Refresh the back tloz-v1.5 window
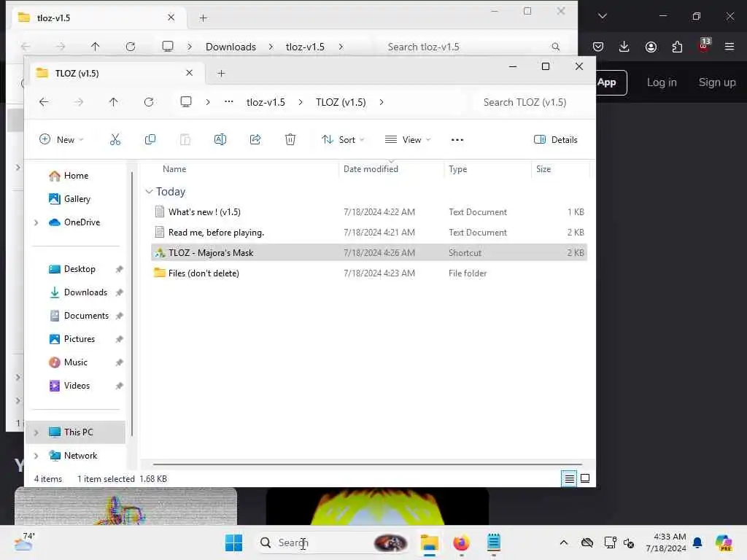This screenshot has height=560, width=747. coord(131,46)
